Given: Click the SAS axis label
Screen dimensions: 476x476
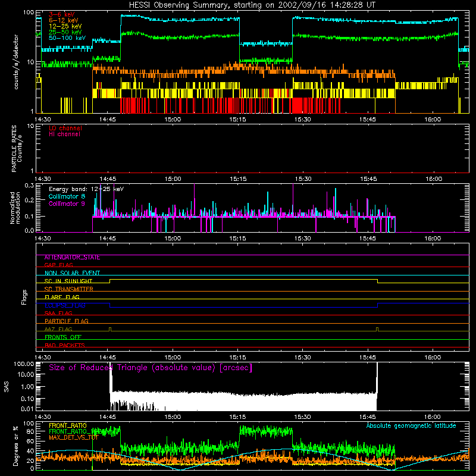Looking at the screenshot, I should click(x=7, y=387).
